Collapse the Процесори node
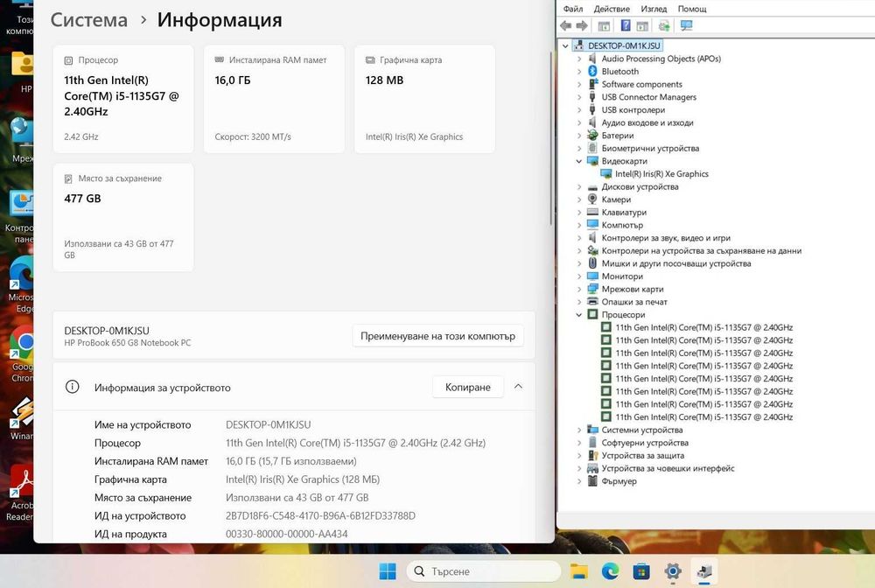This screenshot has width=875, height=588. click(x=578, y=315)
